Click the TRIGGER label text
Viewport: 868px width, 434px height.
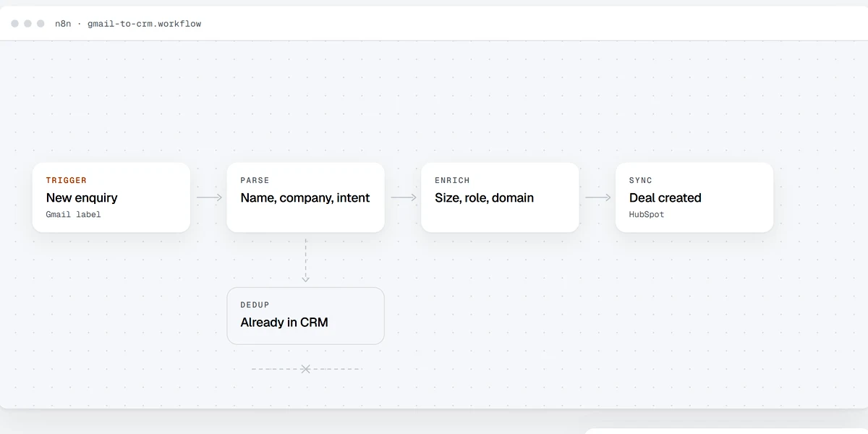coord(67,180)
